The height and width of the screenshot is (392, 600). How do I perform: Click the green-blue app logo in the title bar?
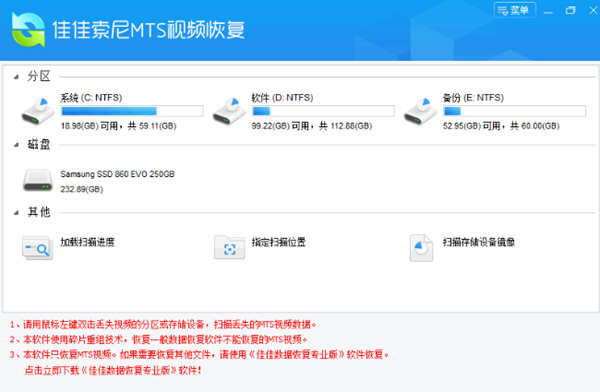click(28, 29)
